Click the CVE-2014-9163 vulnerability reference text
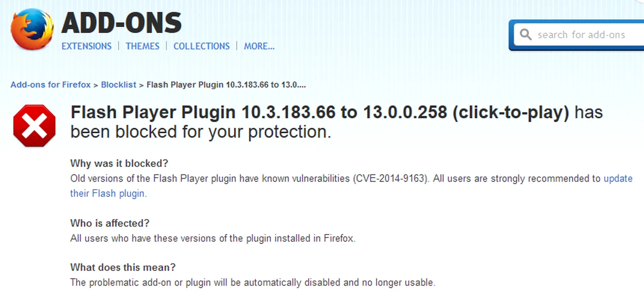The width and height of the screenshot is (644, 297). click(x=389, y=179)
